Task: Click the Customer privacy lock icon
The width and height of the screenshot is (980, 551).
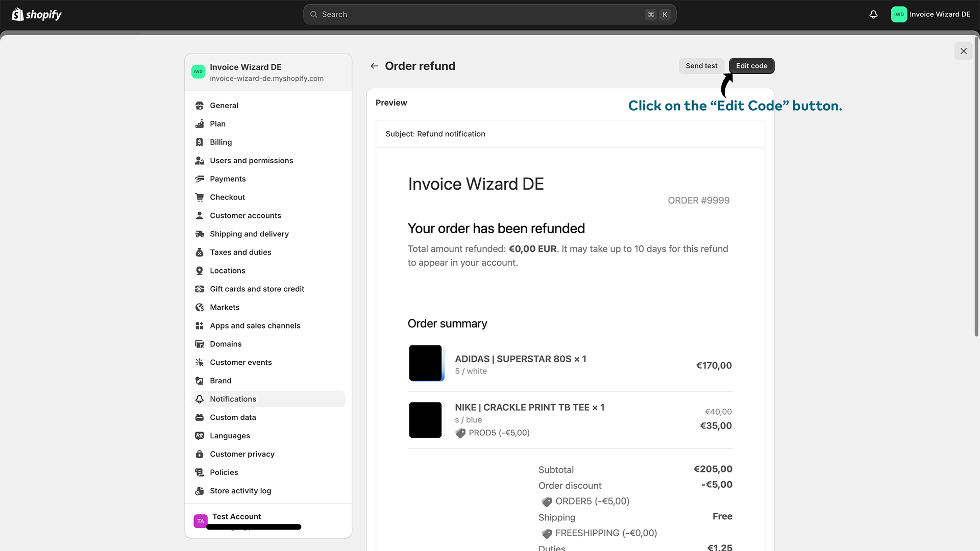Action: pos(200,455)
